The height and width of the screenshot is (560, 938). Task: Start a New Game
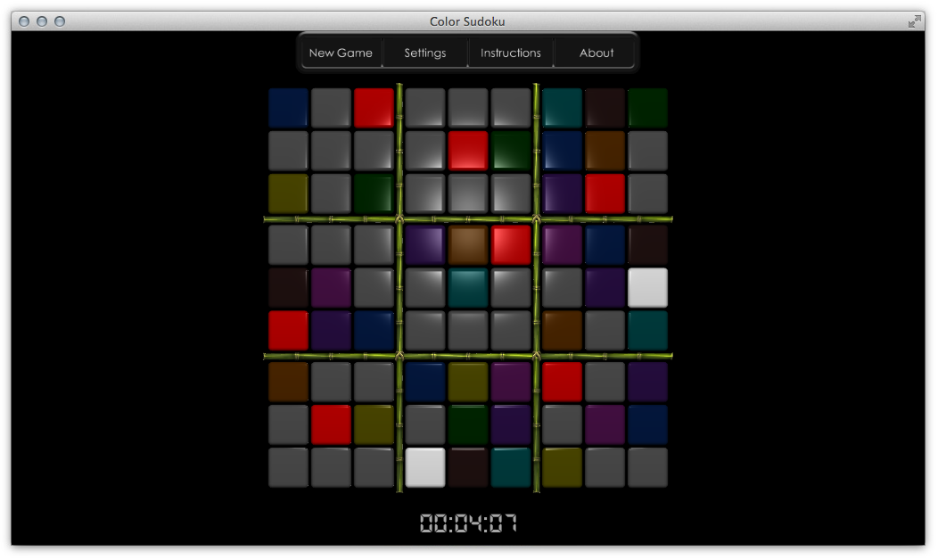pos(341,53)
